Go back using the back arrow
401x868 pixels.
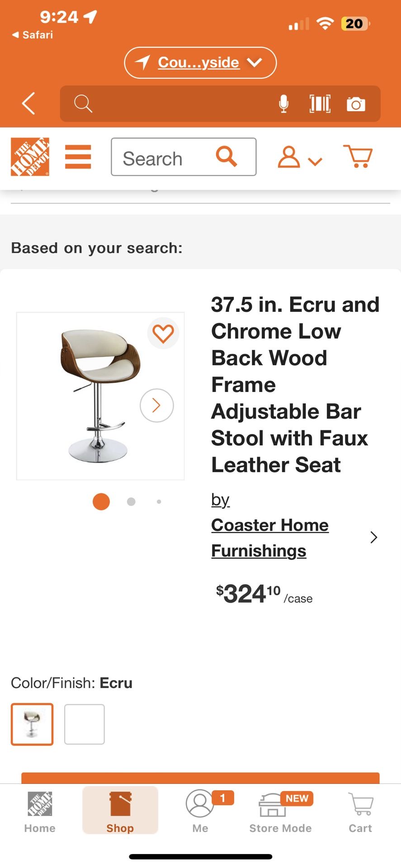click(28, 104)
